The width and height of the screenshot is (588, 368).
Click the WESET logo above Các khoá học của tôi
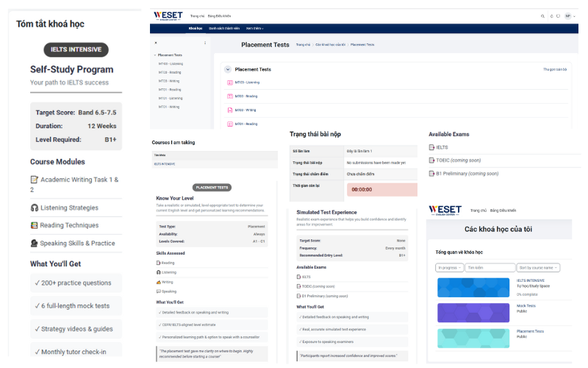(445, 210)
